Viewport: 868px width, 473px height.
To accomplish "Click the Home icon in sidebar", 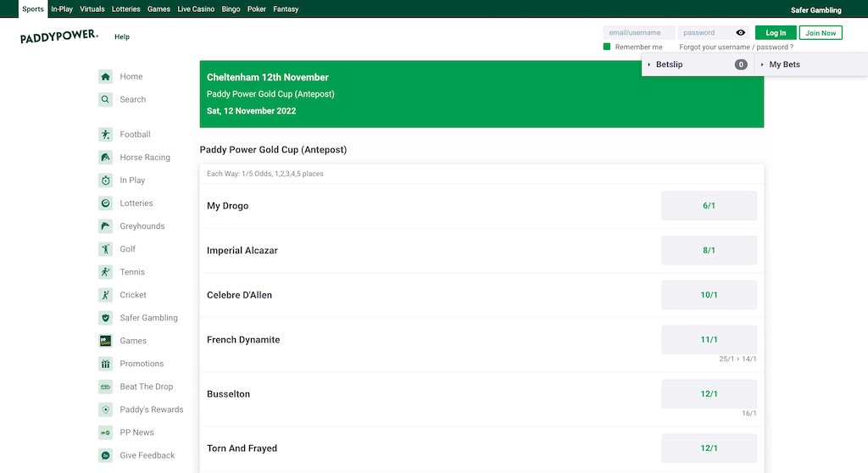I will point(105,76).
